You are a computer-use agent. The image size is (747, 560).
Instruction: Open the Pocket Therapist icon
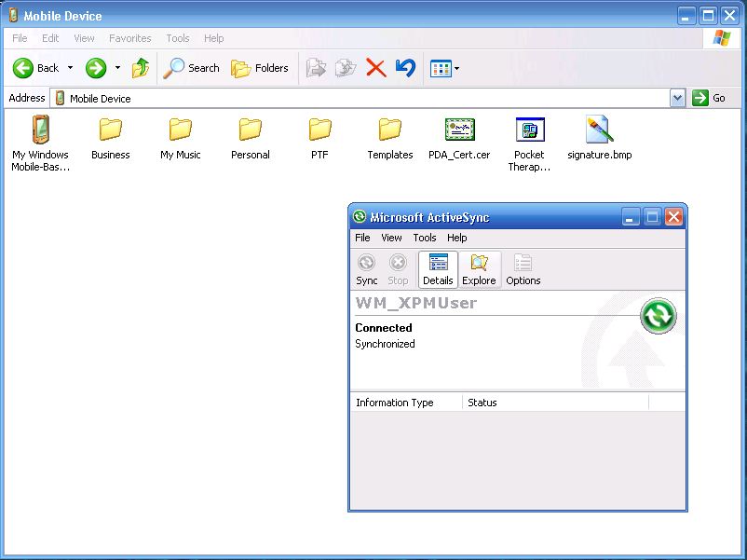point(529,130)
